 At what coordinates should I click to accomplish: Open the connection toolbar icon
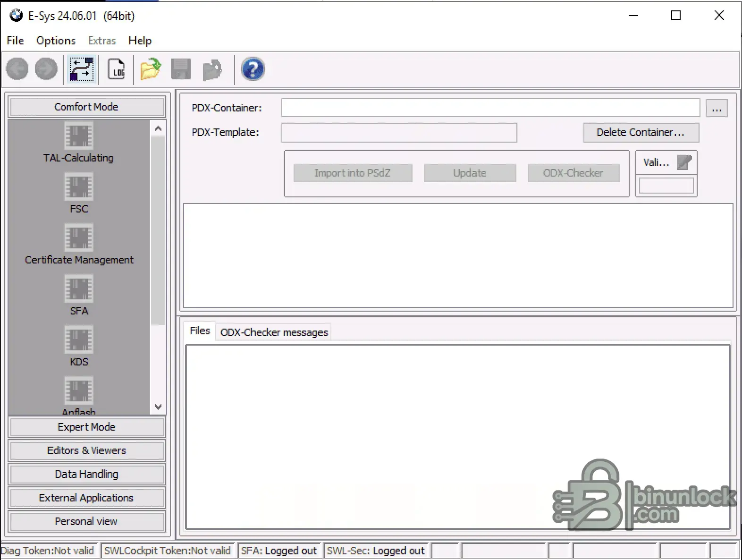click(82, 69)
